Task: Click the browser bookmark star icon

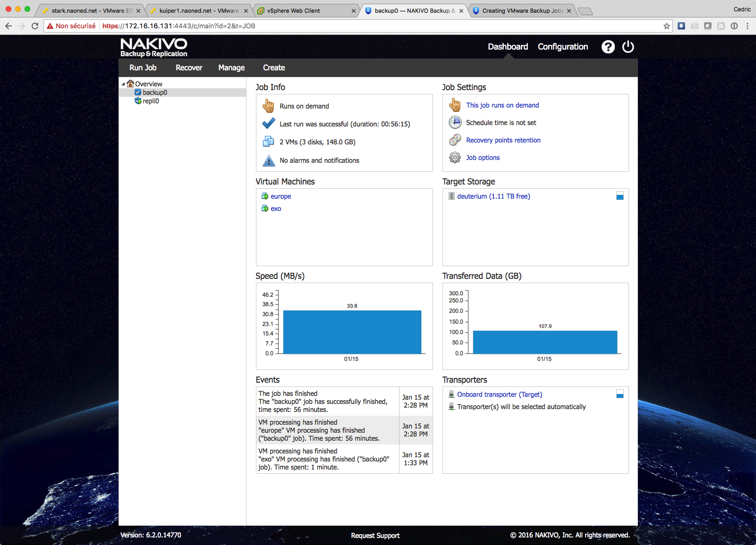Action: point(666,26)
